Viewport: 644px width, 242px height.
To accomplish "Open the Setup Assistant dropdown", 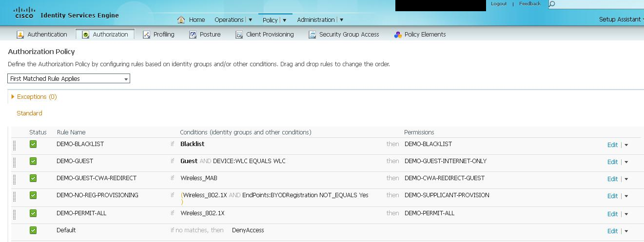I will click(x=621, y=19).
